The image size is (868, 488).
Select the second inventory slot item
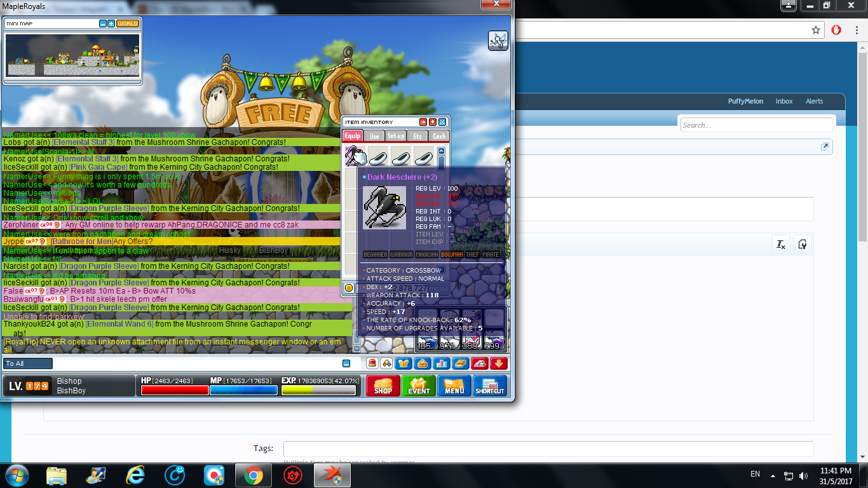coord(378,156)
